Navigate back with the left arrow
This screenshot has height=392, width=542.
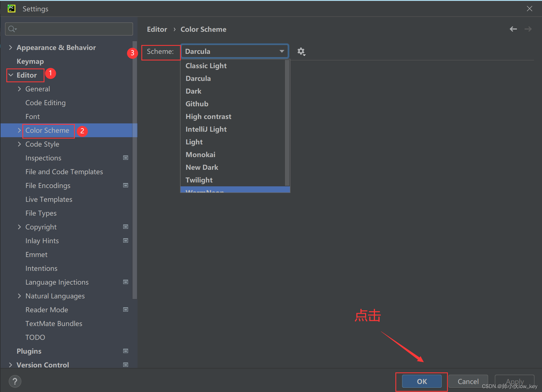click(x=513, y=29)
